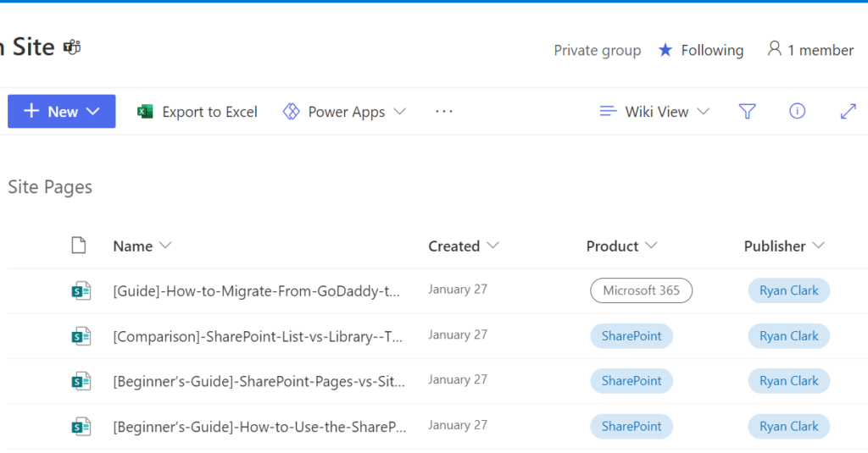
Task: Click Ryan Clark in Comparison row
Action: (x=789, y=336)
